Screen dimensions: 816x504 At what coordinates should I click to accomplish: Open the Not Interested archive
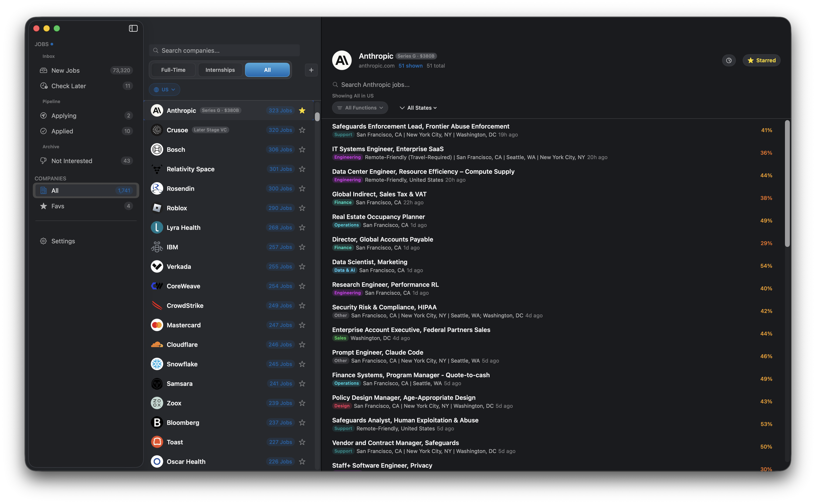(86, 161)
